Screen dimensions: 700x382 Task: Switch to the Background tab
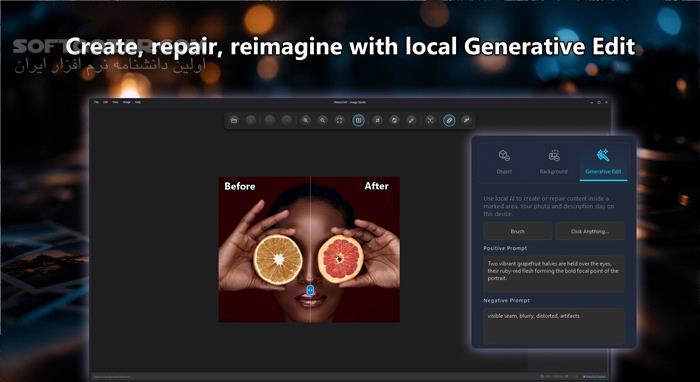554,162
